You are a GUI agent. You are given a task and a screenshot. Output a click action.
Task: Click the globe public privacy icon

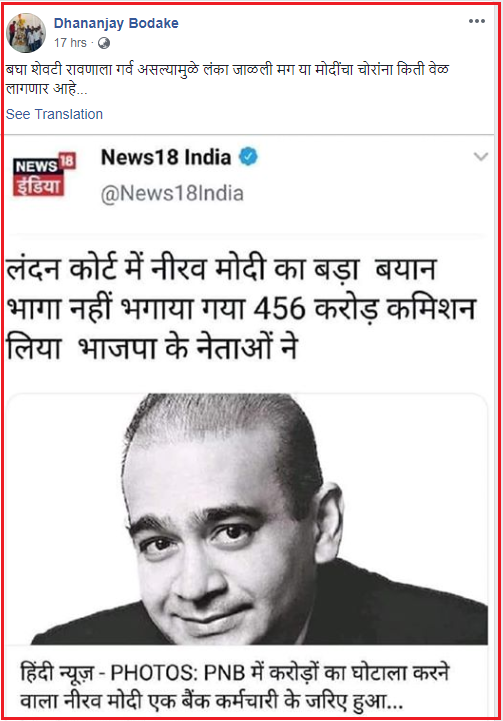(104, 43)
